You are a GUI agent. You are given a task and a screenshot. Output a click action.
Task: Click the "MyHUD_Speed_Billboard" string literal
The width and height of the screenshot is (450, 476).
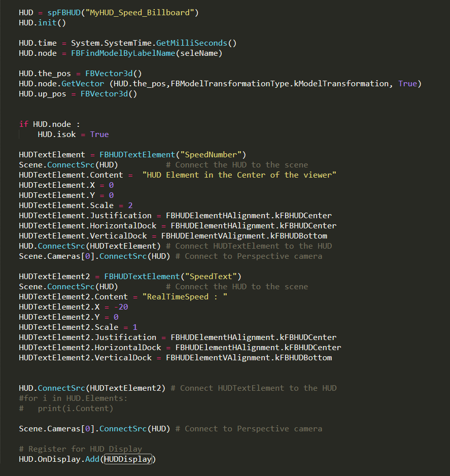(141, 13)
